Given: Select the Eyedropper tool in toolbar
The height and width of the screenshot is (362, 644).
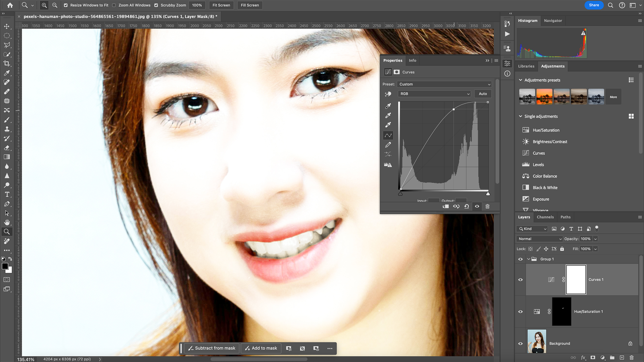Looking at the screenshot, I should click(x=7, y=73).
